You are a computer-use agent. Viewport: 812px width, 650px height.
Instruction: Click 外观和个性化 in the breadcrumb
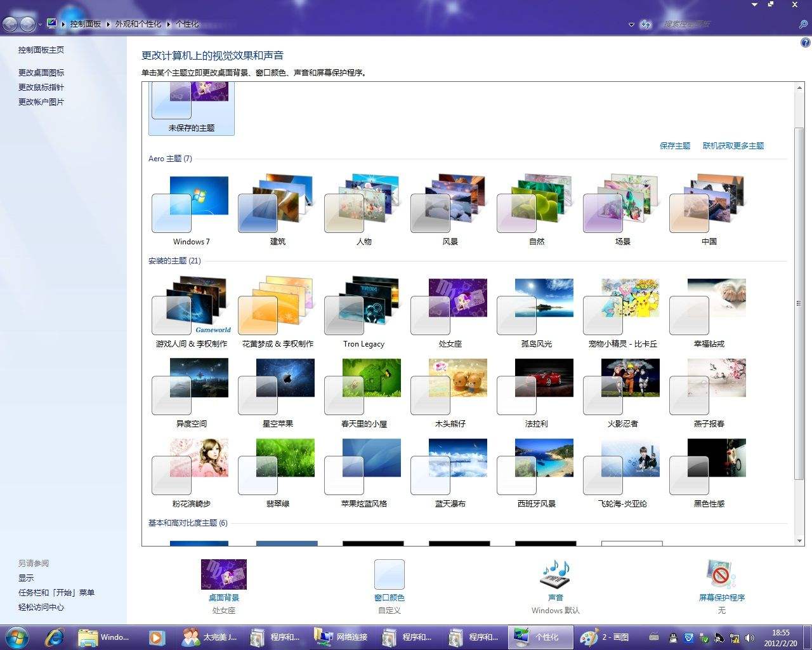(138, 24)
